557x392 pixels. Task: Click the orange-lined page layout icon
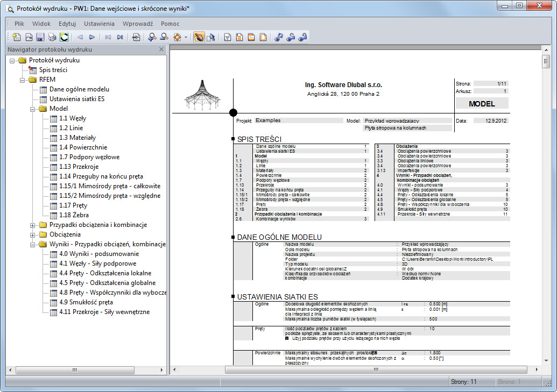coord(239,37)
